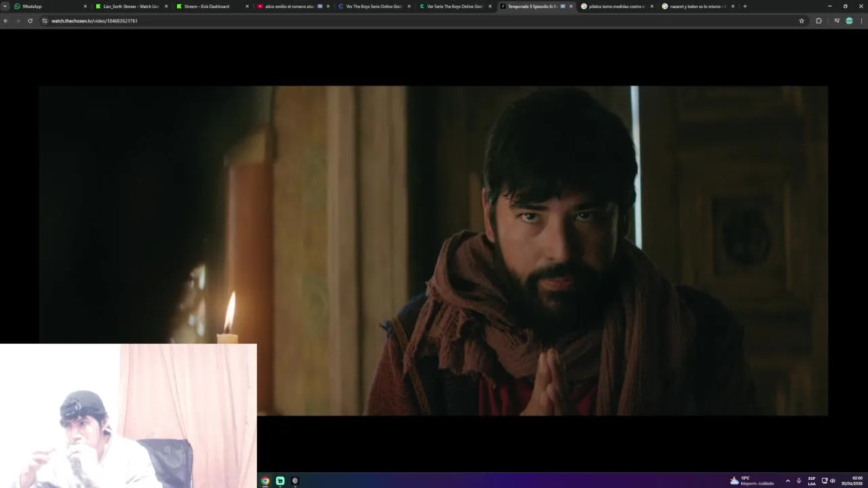Open the tab search dropdown arrow
868x488 pixels.
pyautogui.click(x=5, y=6)
